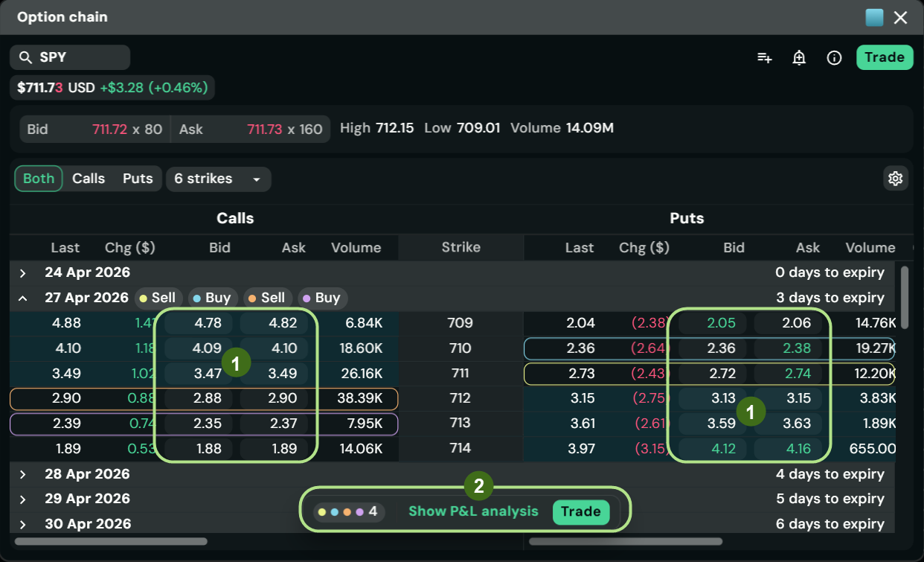924x562 pixels.
Task: Click call bid 3.47 at strike 711
Action: click(199, 373)
